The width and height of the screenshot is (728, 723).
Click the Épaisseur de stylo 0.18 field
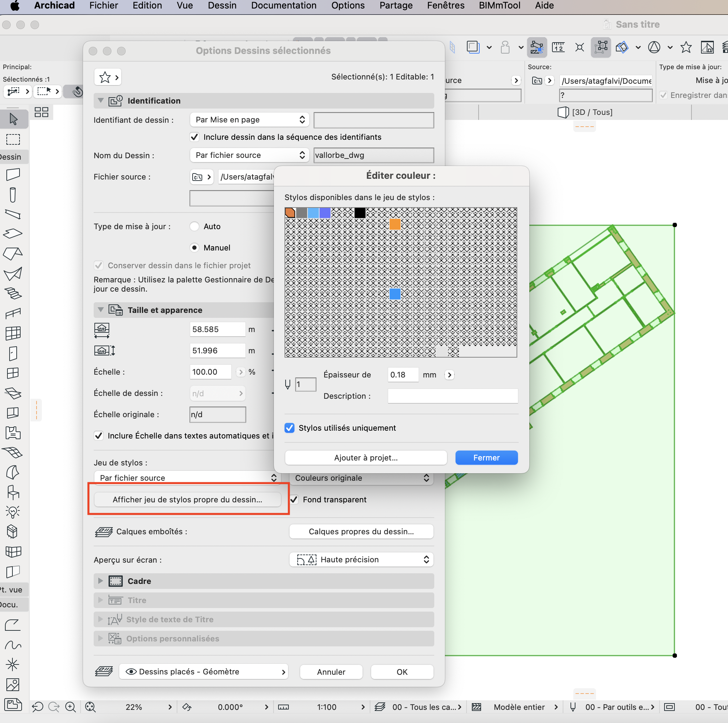click(x=403, y=375)
